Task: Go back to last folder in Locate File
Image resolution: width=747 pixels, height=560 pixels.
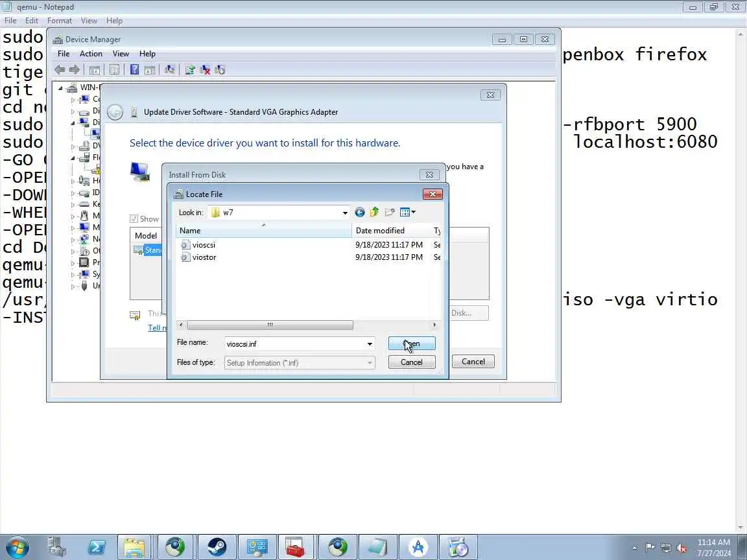Action: coord(360,213)
